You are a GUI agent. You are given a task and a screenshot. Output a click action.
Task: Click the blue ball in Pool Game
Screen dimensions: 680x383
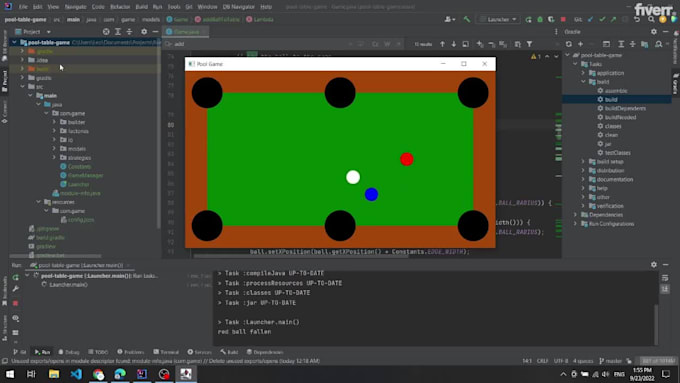pos(371,194)
